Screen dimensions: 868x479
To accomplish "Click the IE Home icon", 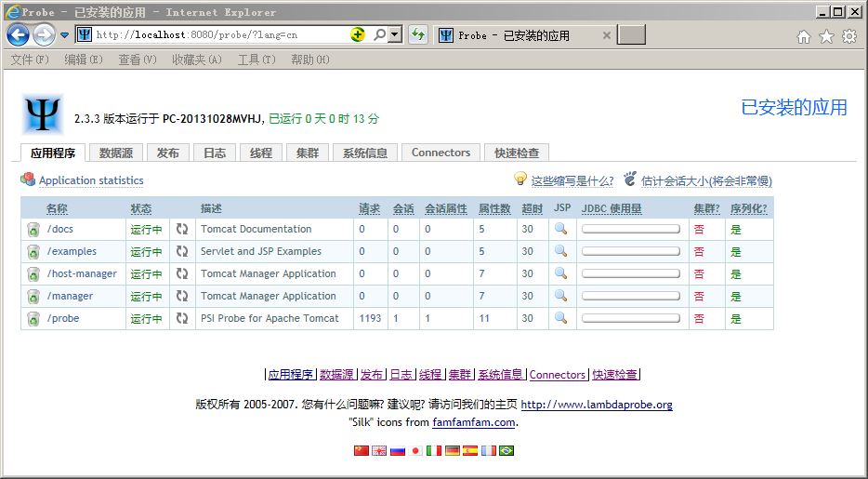I will pyautogui.click(x=804, y=36).
